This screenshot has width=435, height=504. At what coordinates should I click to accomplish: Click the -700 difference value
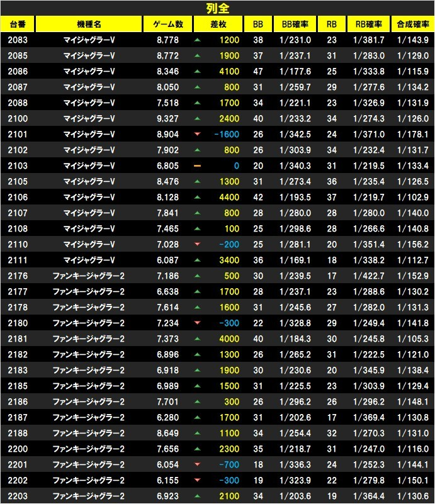click(229, 464)
